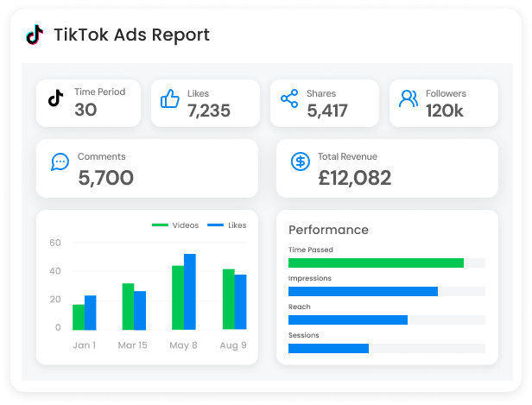
Task: Click the Time Passed progress bar
Action: pyautogui.click(x=387, y=263)
